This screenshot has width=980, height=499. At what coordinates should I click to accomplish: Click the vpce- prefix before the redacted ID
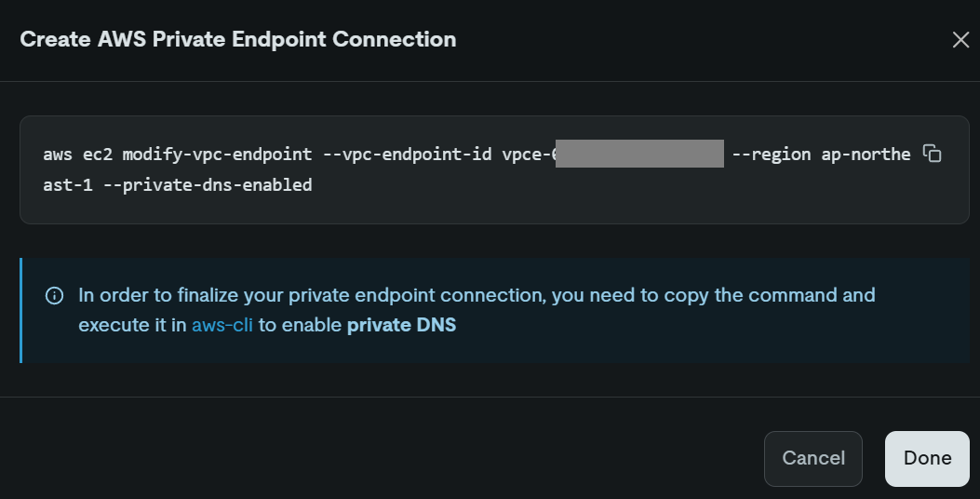[x=528, y=155]
